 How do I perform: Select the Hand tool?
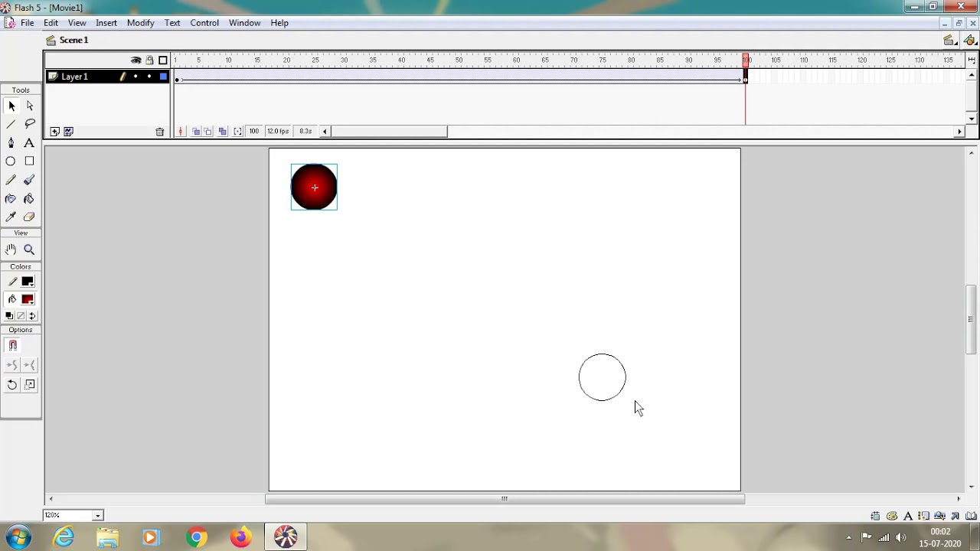11,249
